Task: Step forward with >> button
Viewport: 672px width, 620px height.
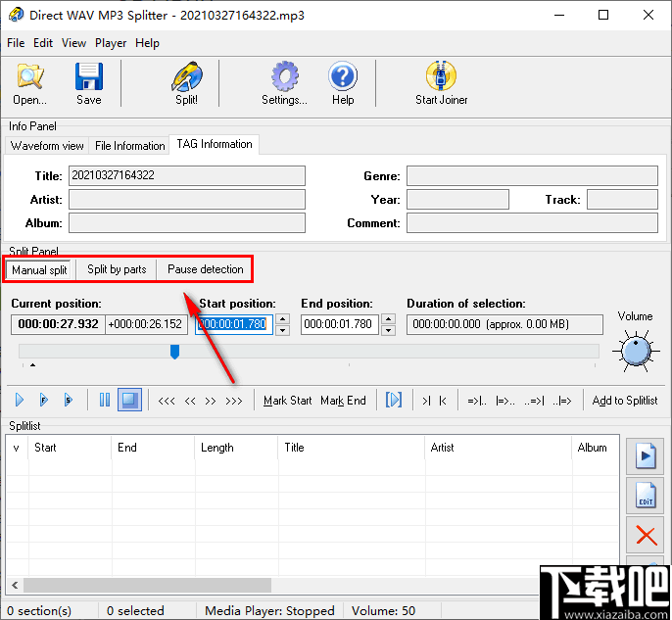Action: 210,401
